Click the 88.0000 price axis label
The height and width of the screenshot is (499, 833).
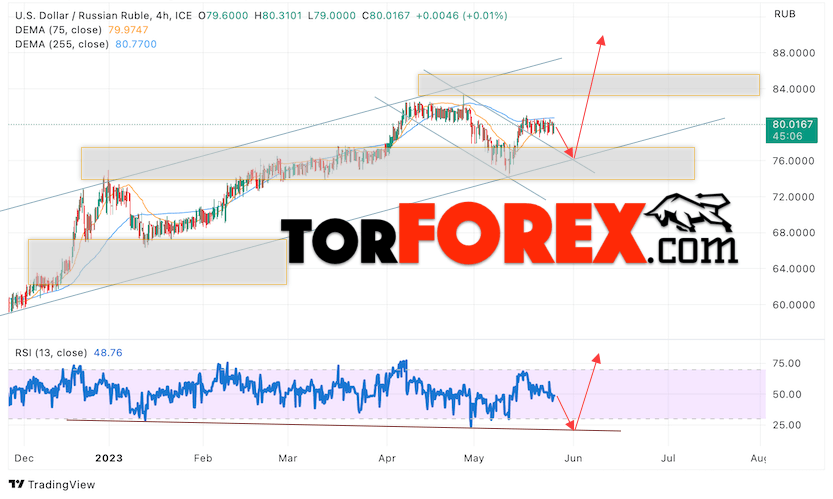[793, 53]
